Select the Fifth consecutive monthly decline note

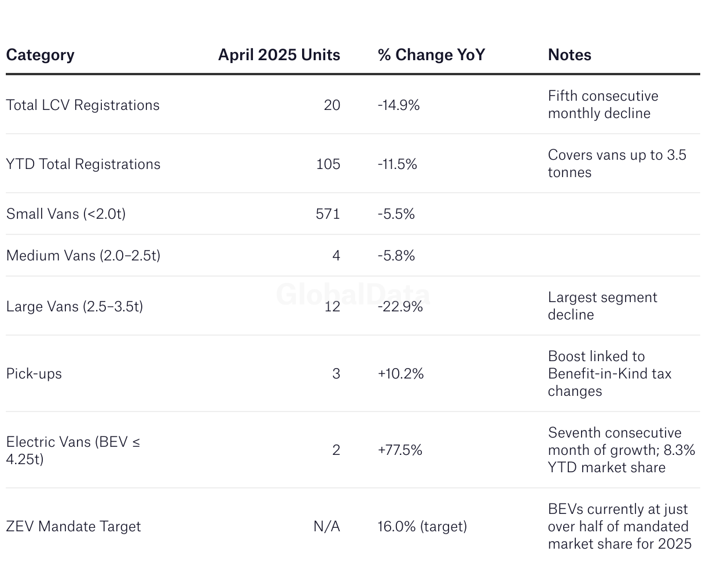603,105
